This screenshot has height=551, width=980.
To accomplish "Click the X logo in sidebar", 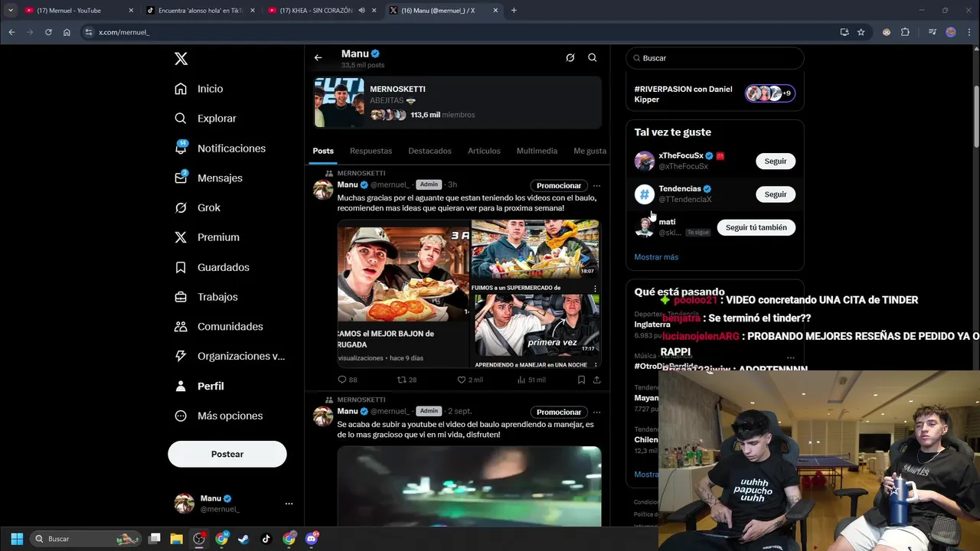I will coord(181,59).
